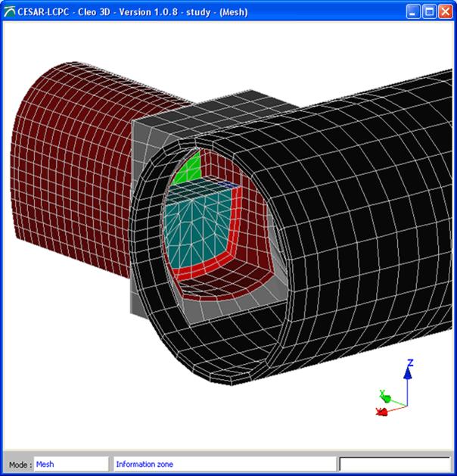The image size is (457, 476).
Task: Close the Cleo 3D window
Action: click(446, 12)
